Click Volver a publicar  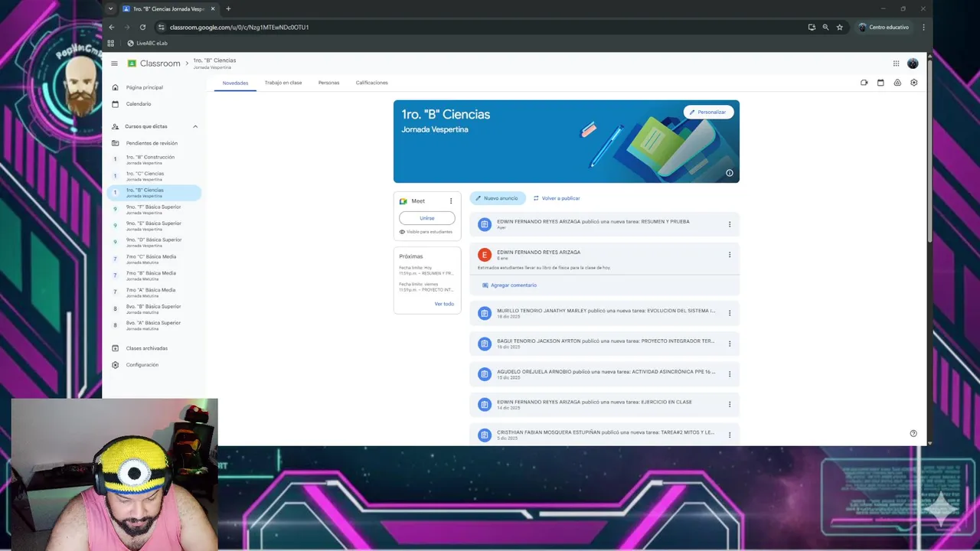point(557,198)
